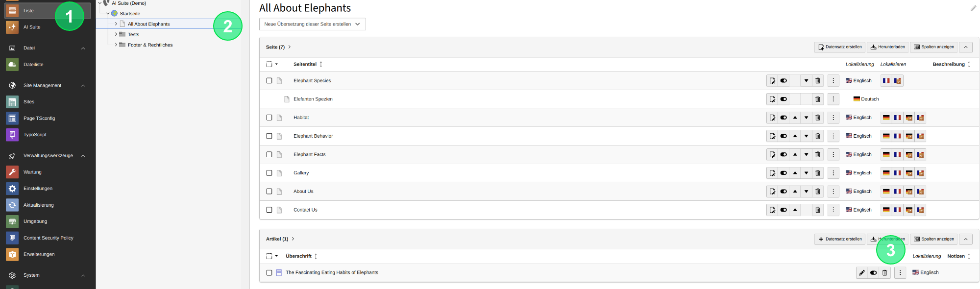Tick the Elephant Behavior row checkbox
Screen dimensions: 980x289
coord(269,136)
